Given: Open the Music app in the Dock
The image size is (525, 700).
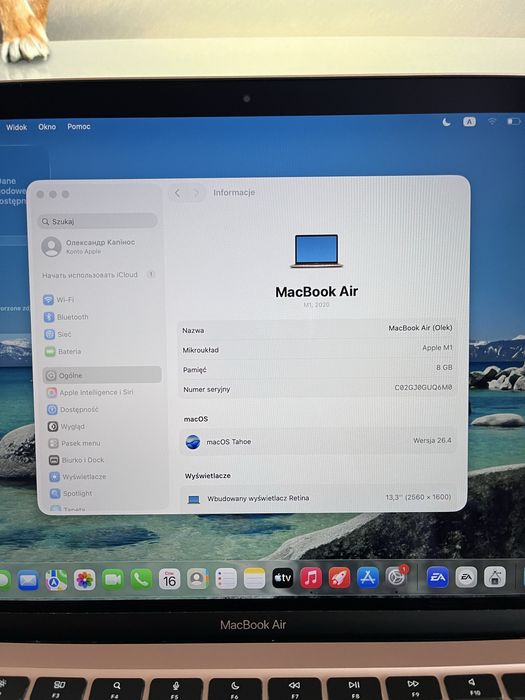Looking at the screenshot, I should coord(311,578).
